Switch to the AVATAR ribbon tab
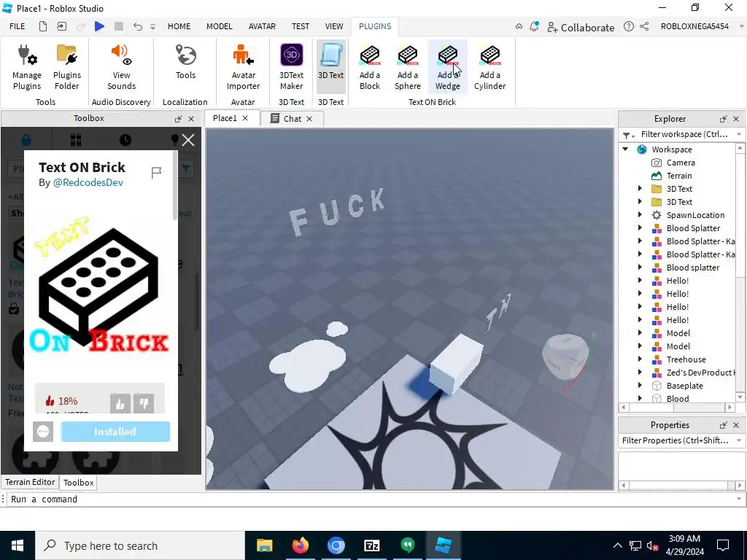Screen dimensions: 747x560 [x=262, y=26]
